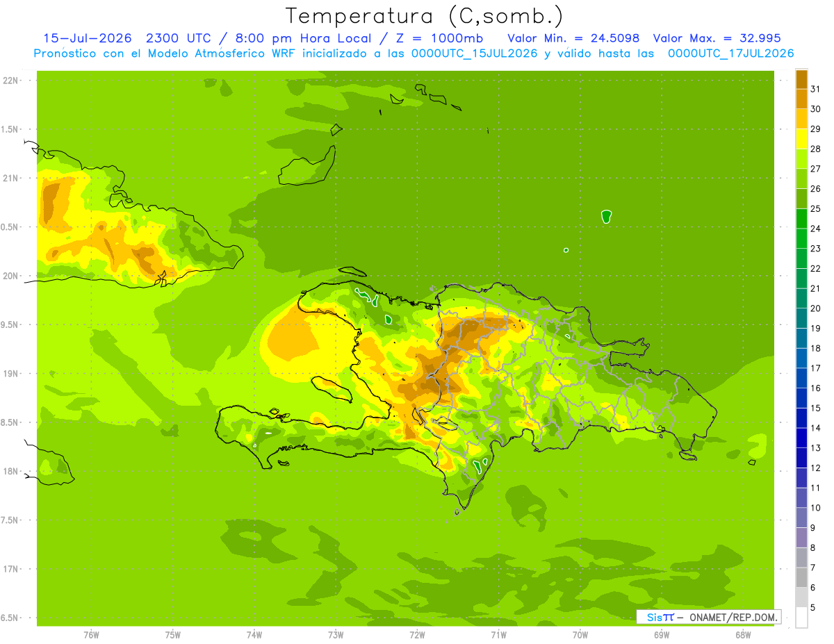Click the "73W" longitude axis label
Viewport: 834px width, 644px height.
click(x=336, y=635)
